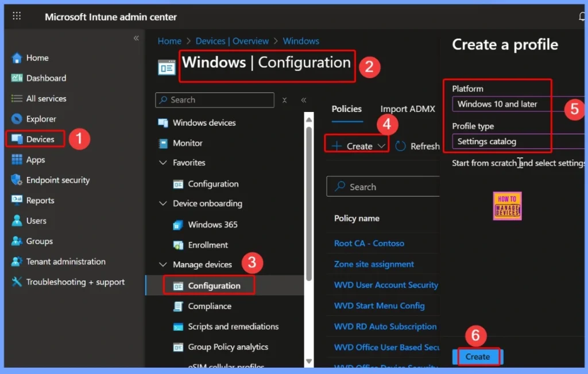
Task: Click the Group Policy analytics icon
Action: pyautogui.click(x=178, y=348)
